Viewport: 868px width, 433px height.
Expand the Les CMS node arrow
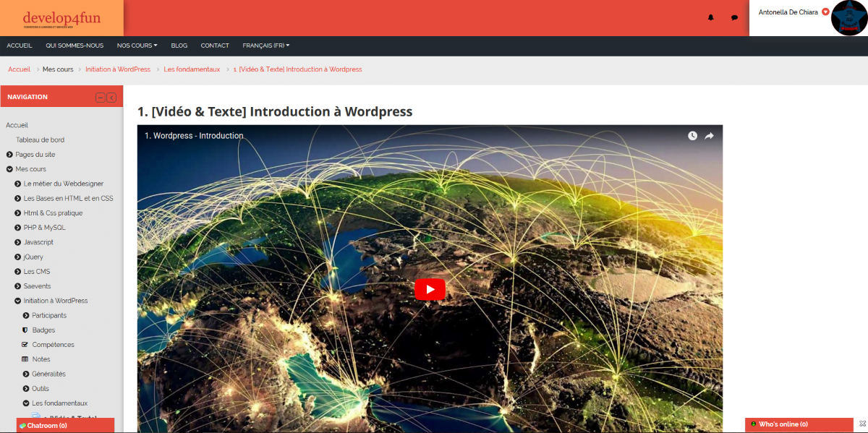[x=17, y=272]
